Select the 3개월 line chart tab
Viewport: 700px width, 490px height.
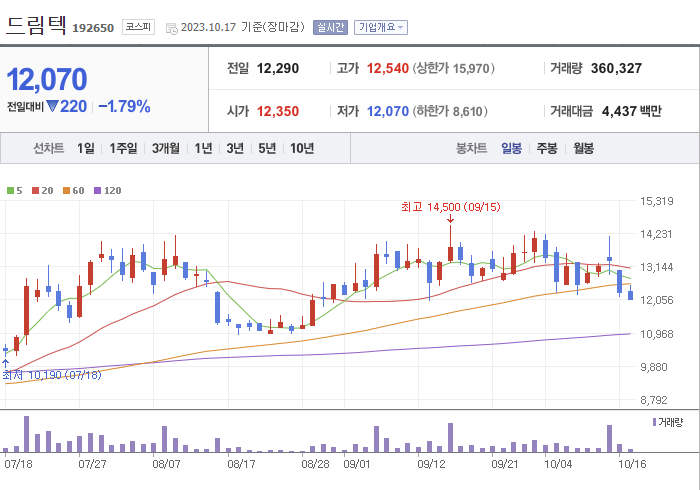pos(166,148)
